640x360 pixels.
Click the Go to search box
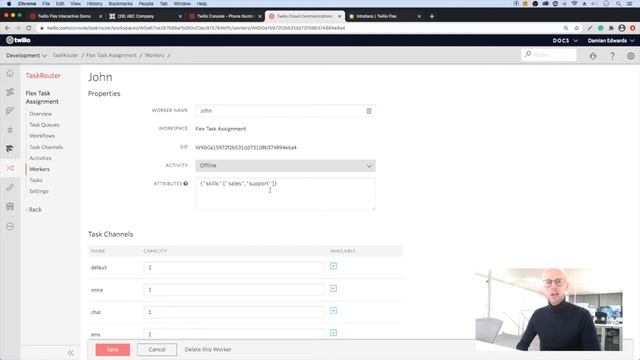[549, 55]
